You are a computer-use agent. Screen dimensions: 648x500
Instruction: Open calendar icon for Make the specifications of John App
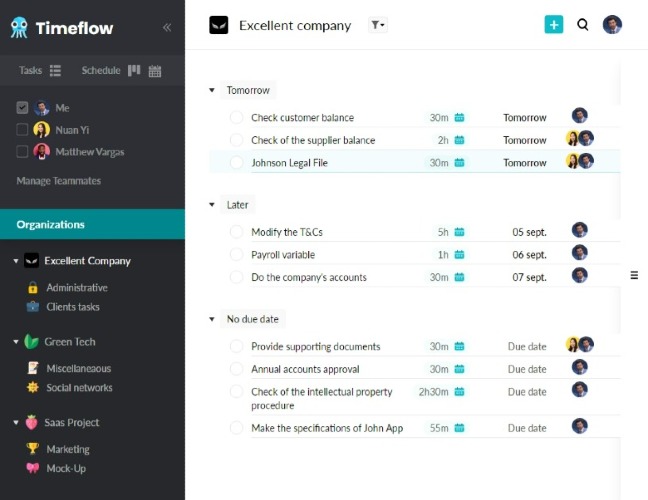pos(459,428)
